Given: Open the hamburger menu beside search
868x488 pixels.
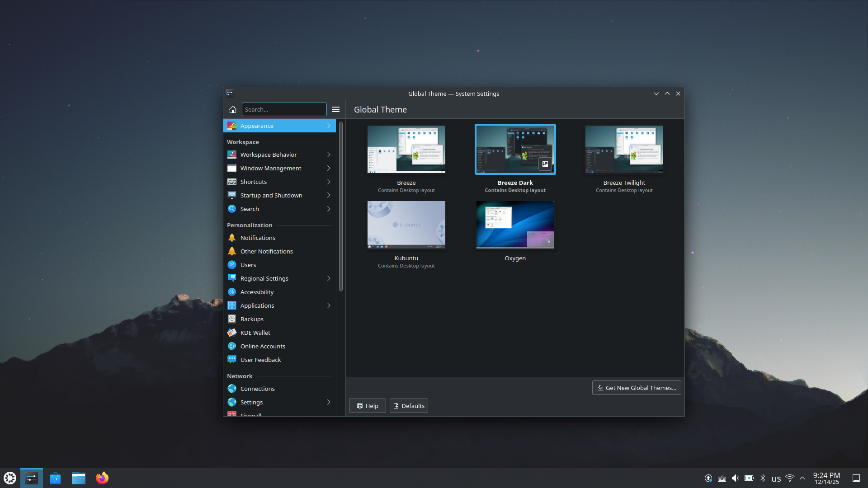Looking at the screenshot, I should coord(336,109).
